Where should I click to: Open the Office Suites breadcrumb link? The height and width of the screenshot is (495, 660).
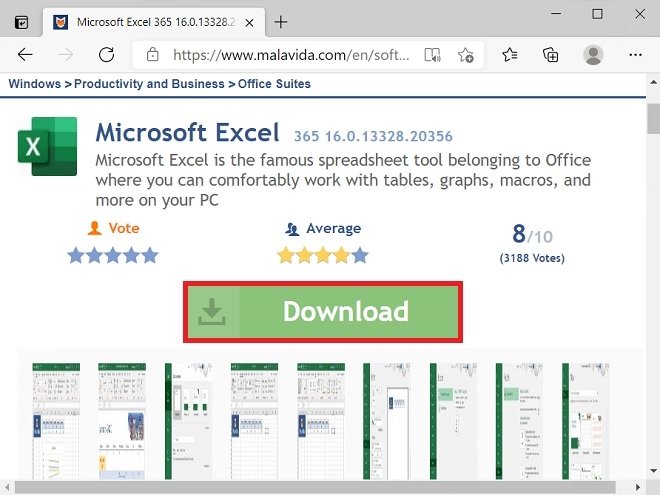[x=274, y=84]
